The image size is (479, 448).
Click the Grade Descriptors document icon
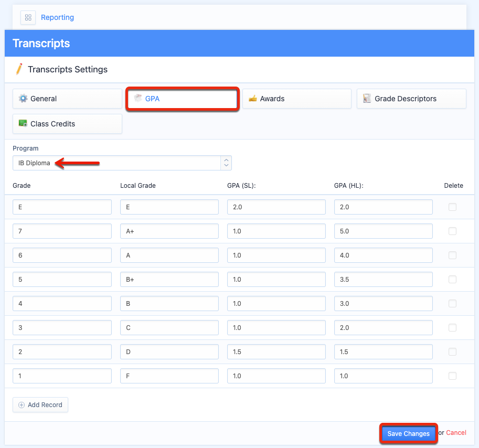367,98
